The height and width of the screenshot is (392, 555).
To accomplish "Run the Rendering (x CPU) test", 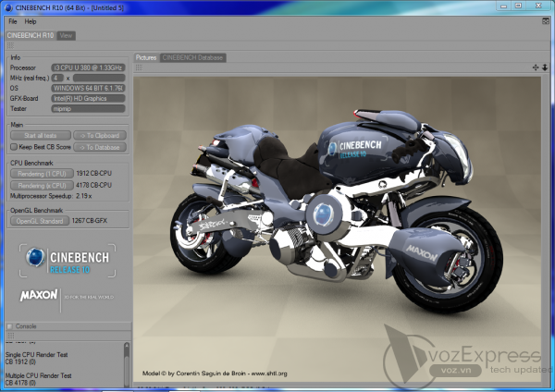I will 42,186.
